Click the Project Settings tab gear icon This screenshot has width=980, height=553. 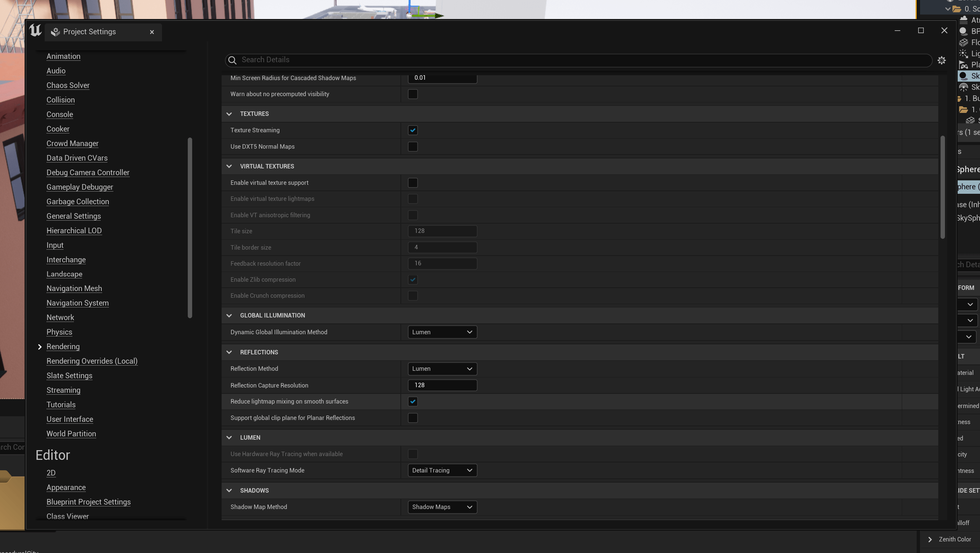click(55, 32)
